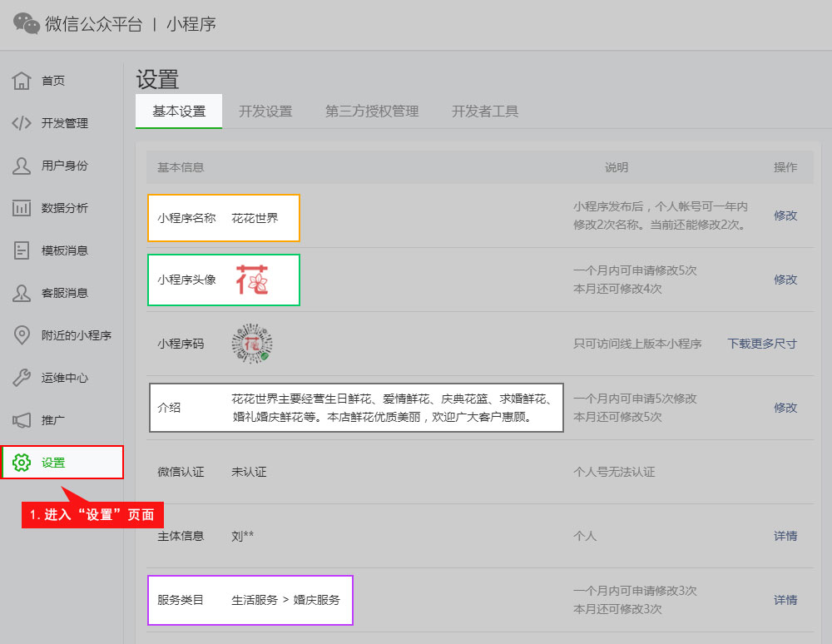The height and width of the screenshot is (644, 832).
Task: Open 开发管理 via its code icon
Action: click(x=22, y=123)
